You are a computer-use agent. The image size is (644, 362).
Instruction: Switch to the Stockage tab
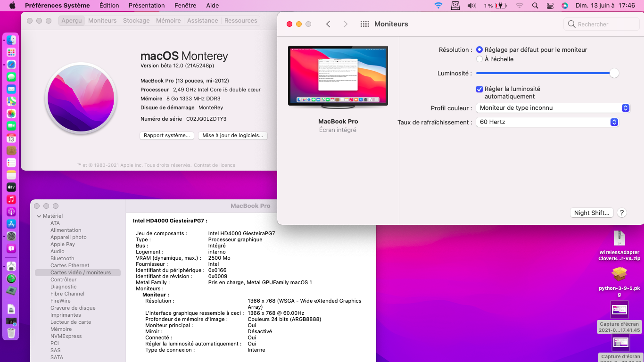(136, 21)
